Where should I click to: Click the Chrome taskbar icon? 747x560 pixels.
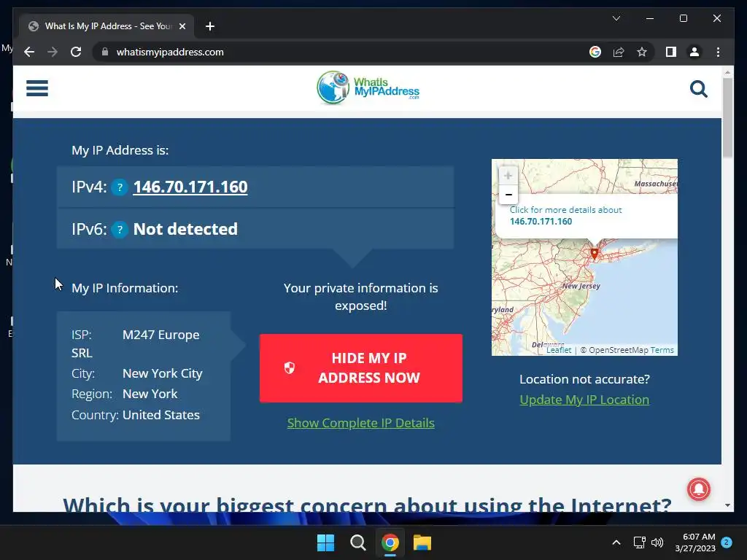coord(390,542)
